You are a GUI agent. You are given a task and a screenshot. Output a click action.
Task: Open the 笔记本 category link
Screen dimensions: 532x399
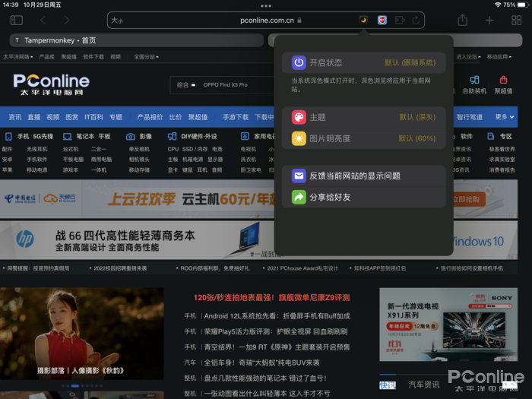[85, 136]
